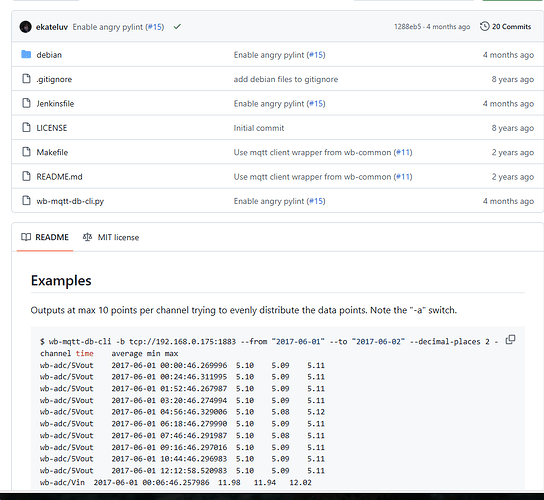
Task: Open pull request #15 in debian row
Action: 316,55
